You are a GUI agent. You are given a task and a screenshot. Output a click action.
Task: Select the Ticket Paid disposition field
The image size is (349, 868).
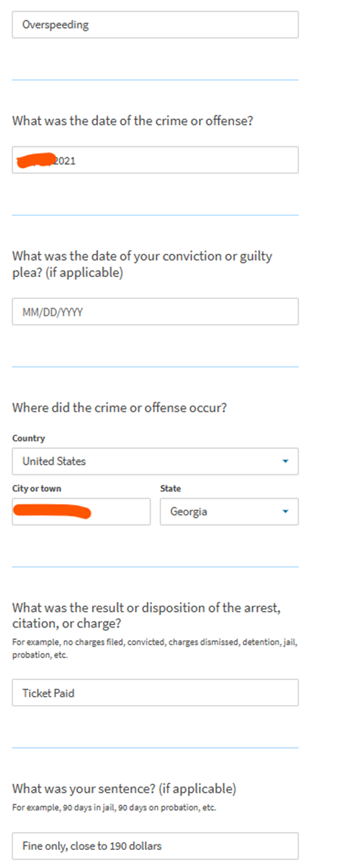click(155, 693)
